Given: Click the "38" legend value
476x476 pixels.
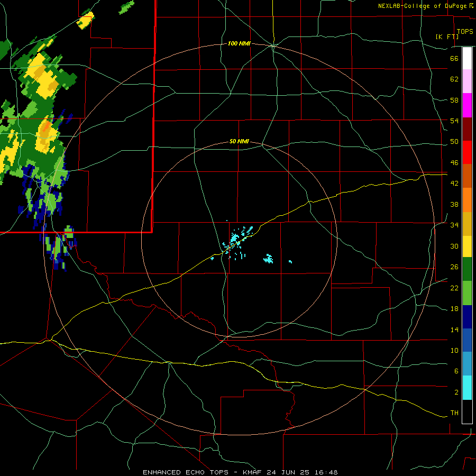Looking at the screenshot, I should tap(454, 204).
